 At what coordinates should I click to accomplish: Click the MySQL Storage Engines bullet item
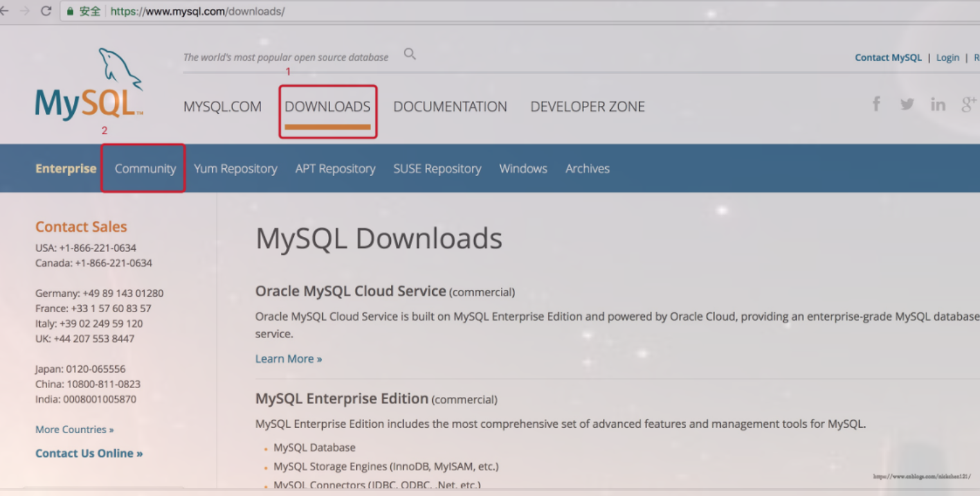(x=386, y=466)
